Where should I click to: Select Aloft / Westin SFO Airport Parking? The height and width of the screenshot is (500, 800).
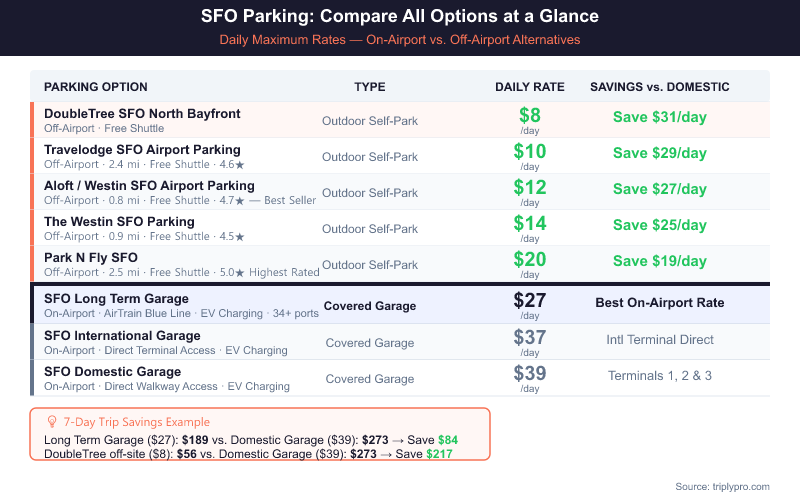149,186
